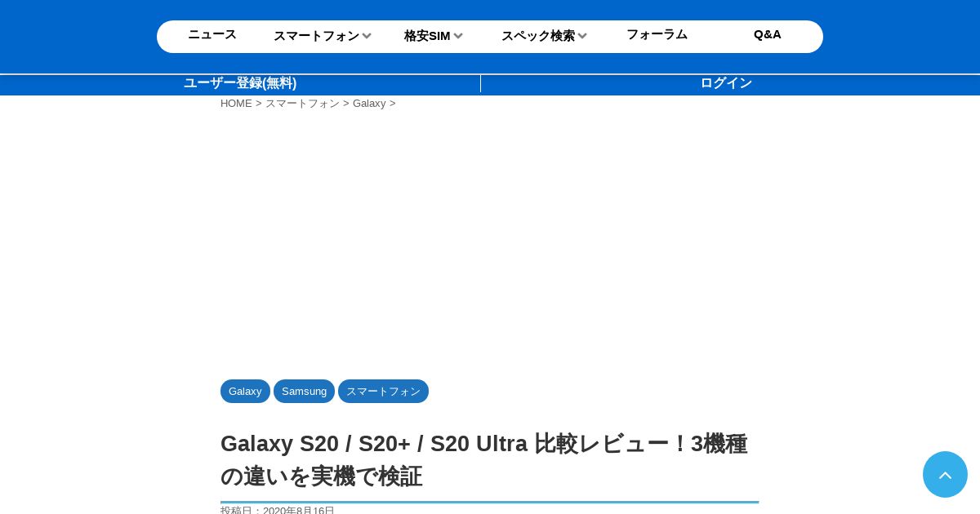Go to the フォーラム page
Screen dimensions: 980x514
click(657, 34)
